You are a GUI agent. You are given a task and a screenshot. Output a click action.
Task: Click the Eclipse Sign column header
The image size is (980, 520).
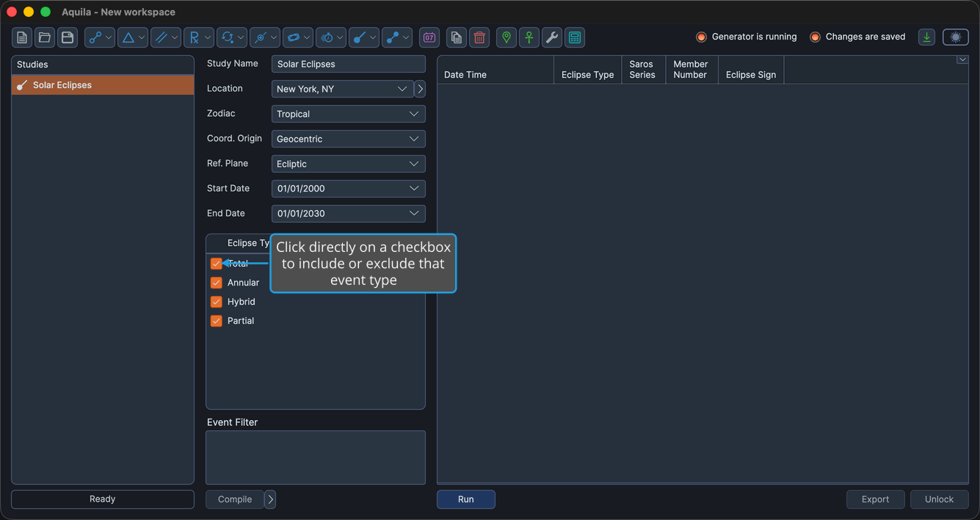pos(751,70)
